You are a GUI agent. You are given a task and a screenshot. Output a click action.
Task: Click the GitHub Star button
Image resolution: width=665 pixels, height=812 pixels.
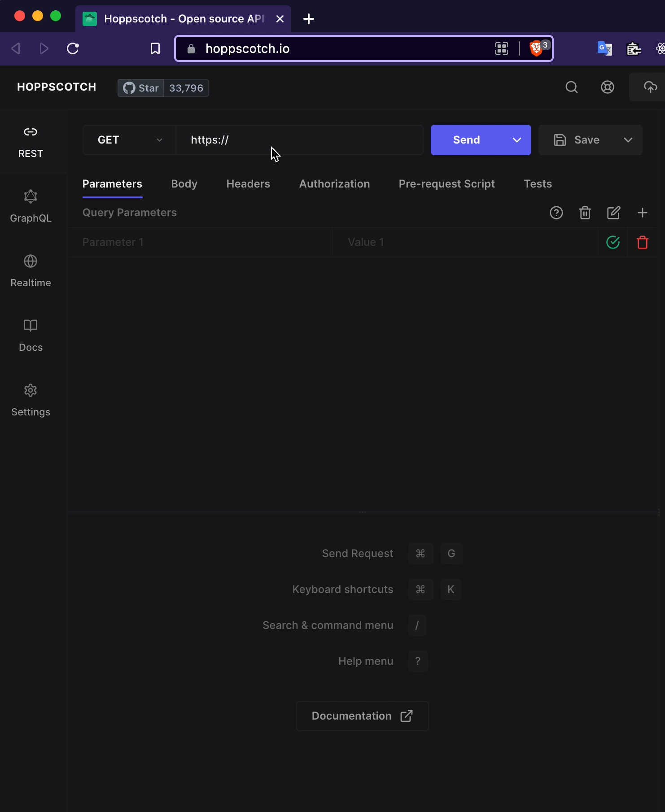click(x=141, y=88)
